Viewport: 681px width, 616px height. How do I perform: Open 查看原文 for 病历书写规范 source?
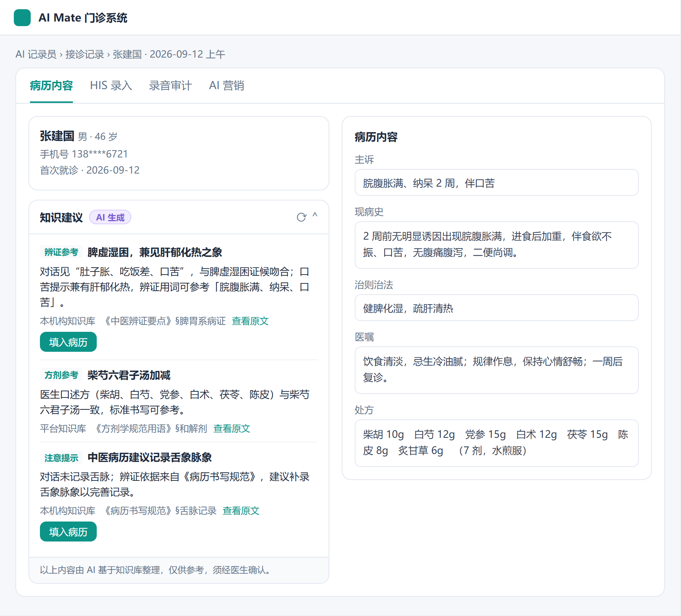241,511
